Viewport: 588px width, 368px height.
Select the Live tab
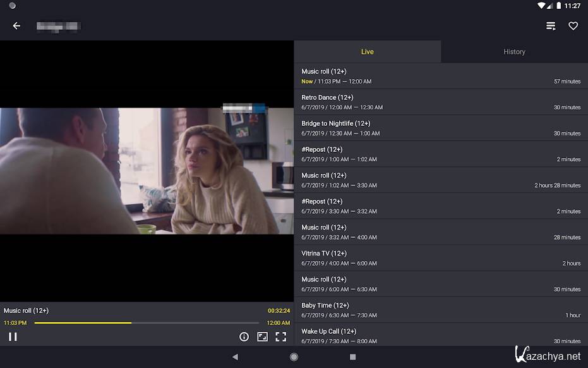click(x=367, y=52)
